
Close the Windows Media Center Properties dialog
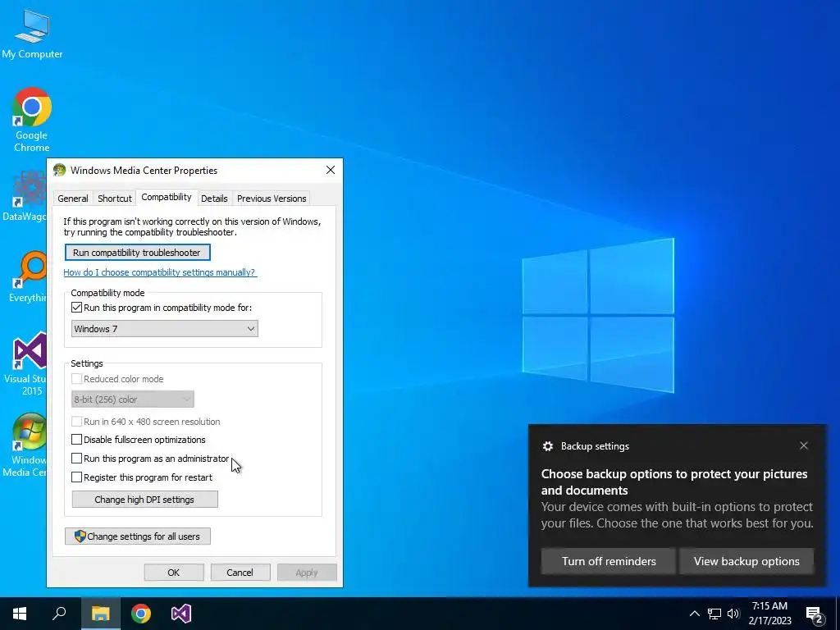point(331,170)
